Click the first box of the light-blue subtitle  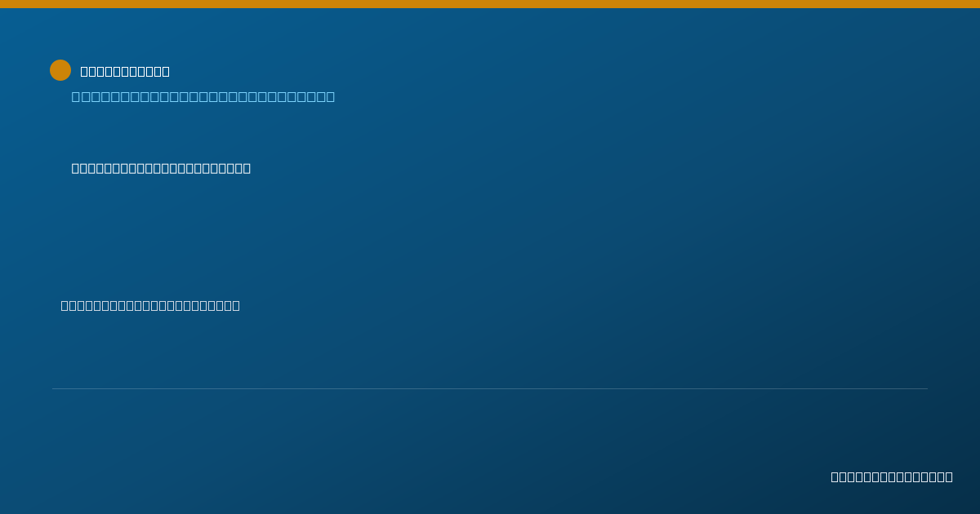point(76,97)
